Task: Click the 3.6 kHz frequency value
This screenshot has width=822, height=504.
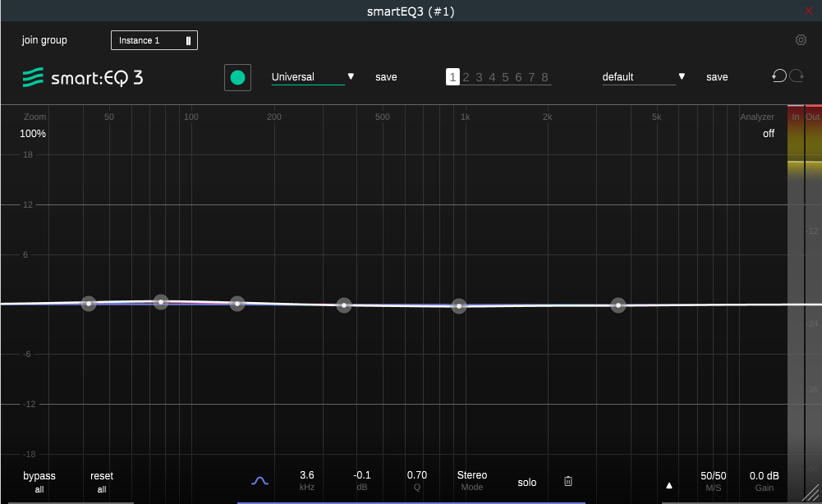Action: (x=306, y=475)
